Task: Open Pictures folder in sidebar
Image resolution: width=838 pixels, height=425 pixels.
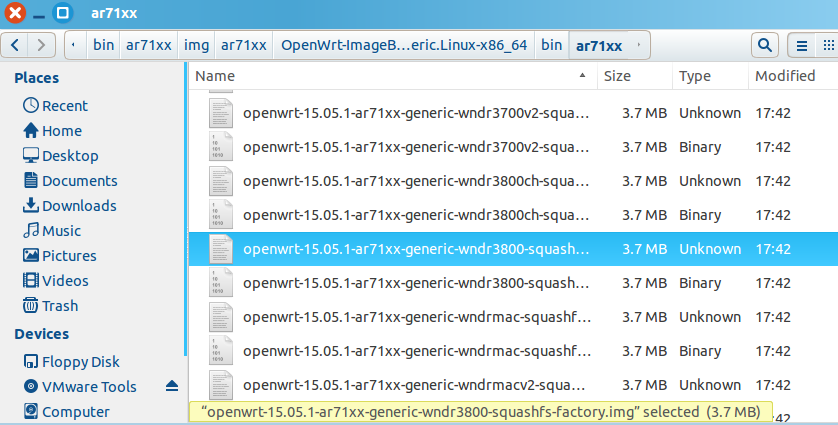Action: click(x=59, y=256)
